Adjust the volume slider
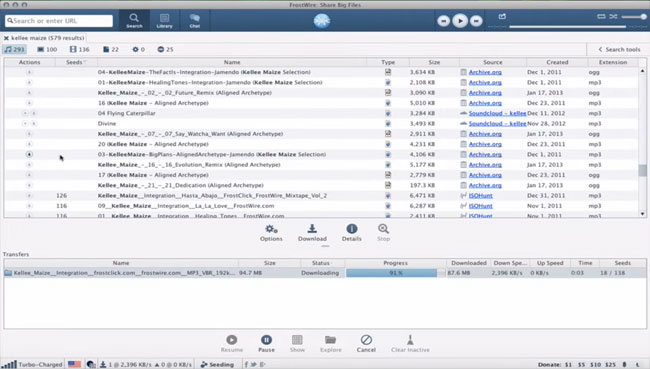The width and height of the screenshot is (650, 369). pyautogui.click(x=634, y=17)
